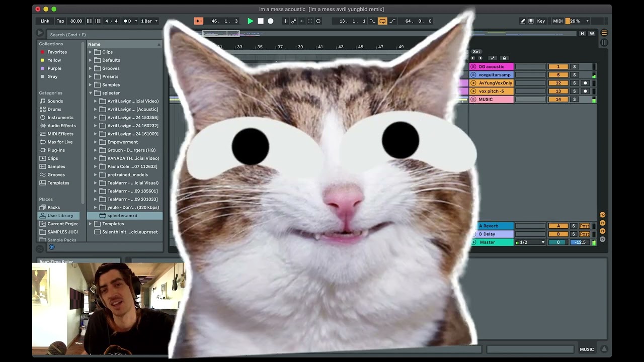644x362 pixels.
Task: Deactivate the voxguitarsamp track 5 activator
Action: [x=558, y=75]
